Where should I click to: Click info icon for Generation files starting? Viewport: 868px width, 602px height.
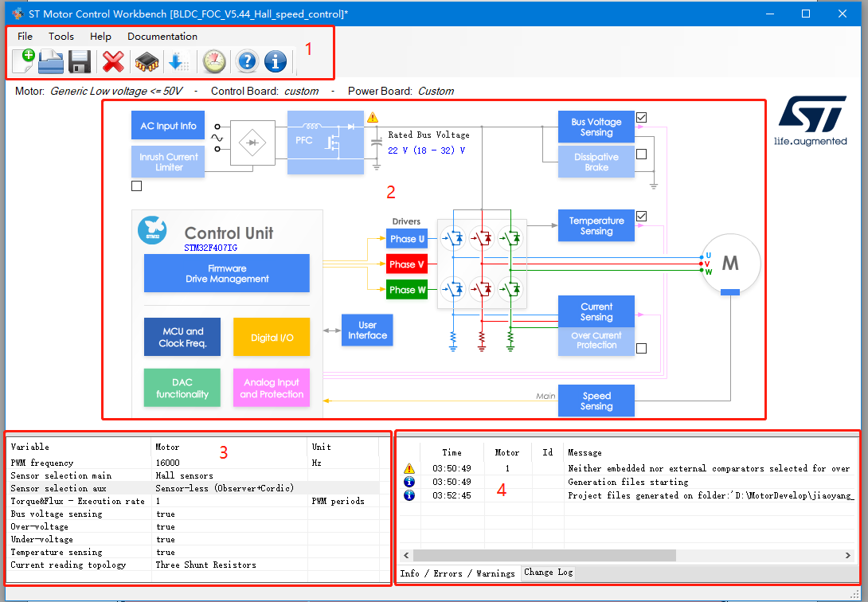point(409,482)
